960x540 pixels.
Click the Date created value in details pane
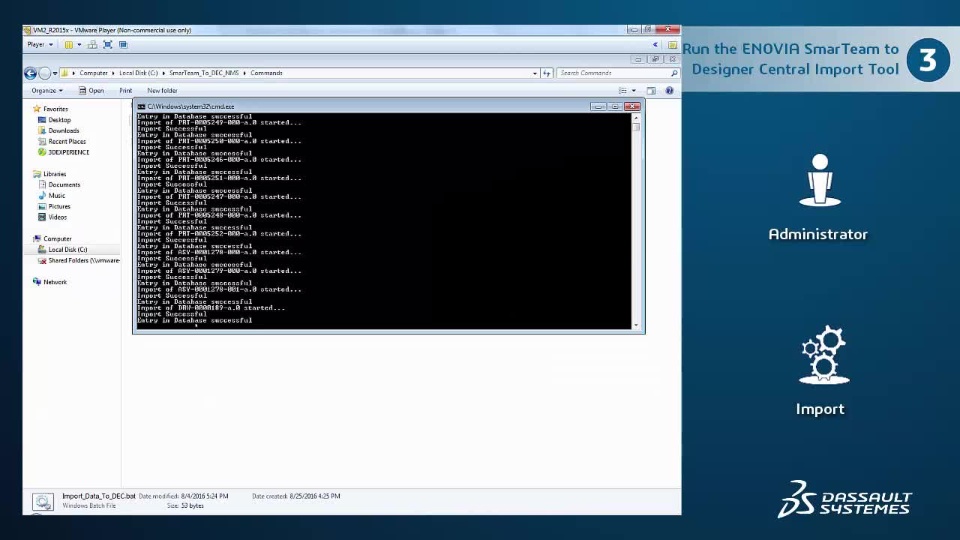point(315,496)
